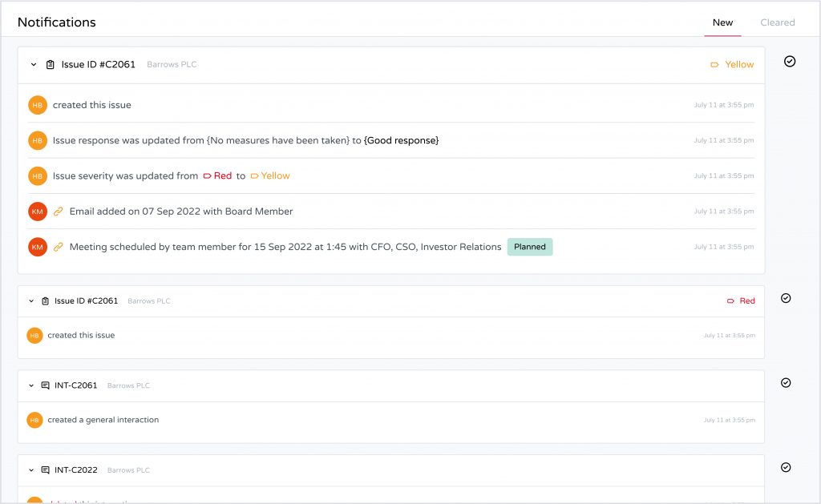The width and height of the screenshot is (821, 504).
Task: Collapse the INT-C2022 notification chevron
Action: [31, 470]
